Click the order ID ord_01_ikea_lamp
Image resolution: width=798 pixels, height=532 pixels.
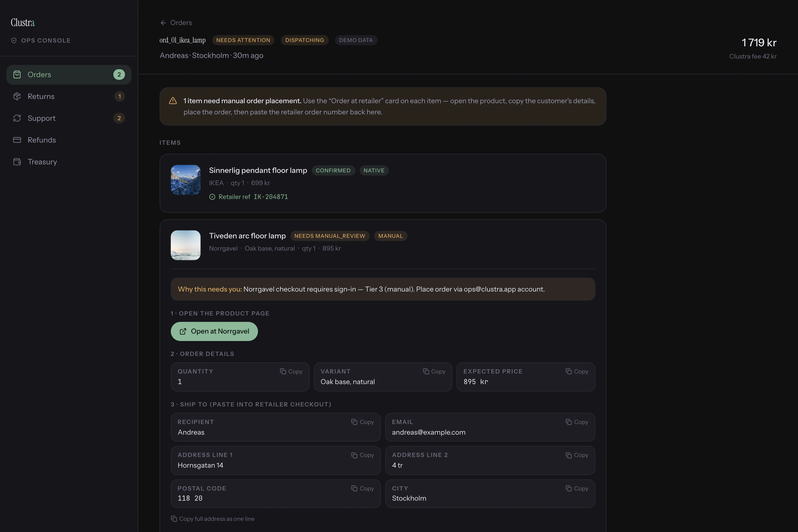[182, 40]
